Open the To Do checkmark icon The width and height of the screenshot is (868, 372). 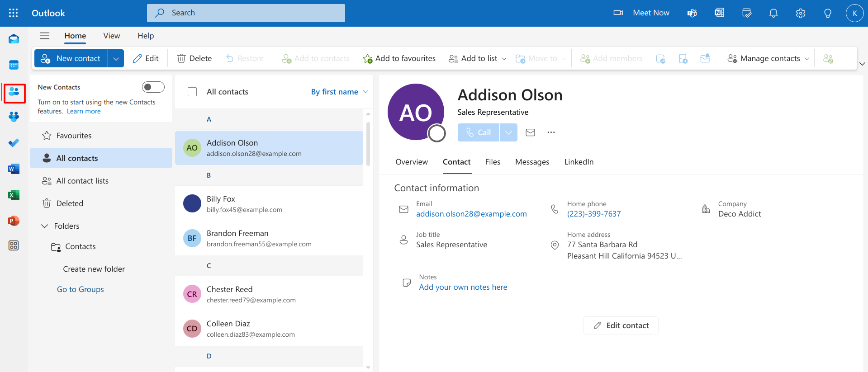click(14, 143)
